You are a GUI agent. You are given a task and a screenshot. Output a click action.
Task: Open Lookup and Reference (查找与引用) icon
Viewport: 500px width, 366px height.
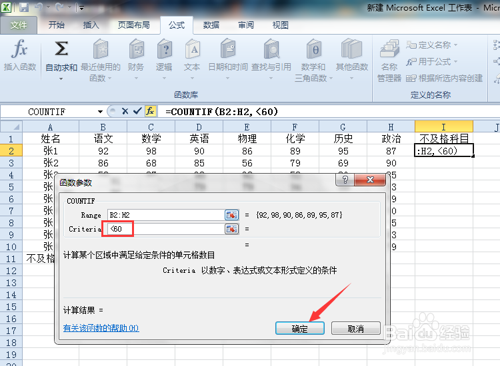[x=272, y=49]
